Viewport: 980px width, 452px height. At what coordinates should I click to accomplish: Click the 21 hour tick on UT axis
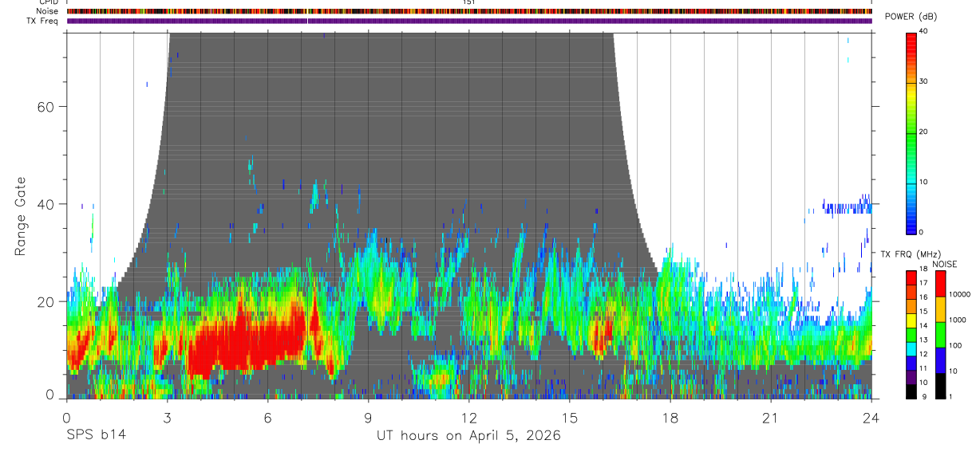click(771, 418)
